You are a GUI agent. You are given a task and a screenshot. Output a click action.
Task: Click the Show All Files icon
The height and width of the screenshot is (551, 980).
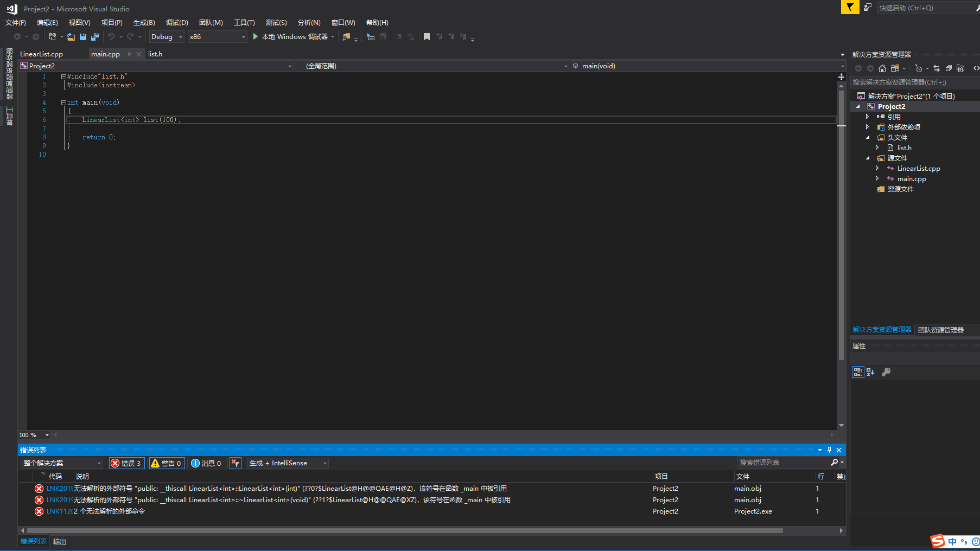[x=960, y=68]
